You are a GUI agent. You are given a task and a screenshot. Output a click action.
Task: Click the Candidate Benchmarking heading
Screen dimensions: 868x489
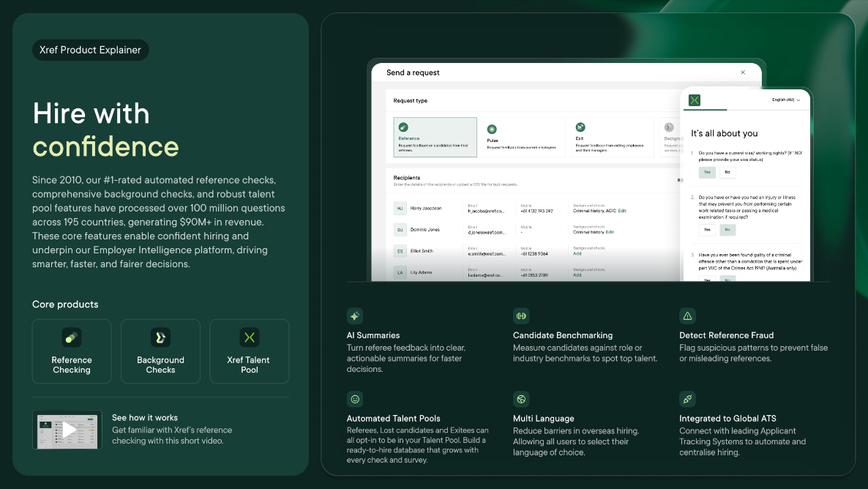(562, 335)
